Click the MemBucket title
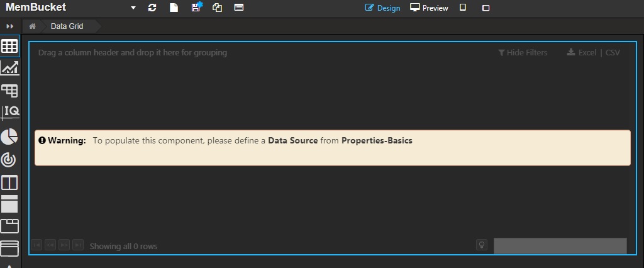The image size is (644, 268). (x=36, y=8)
